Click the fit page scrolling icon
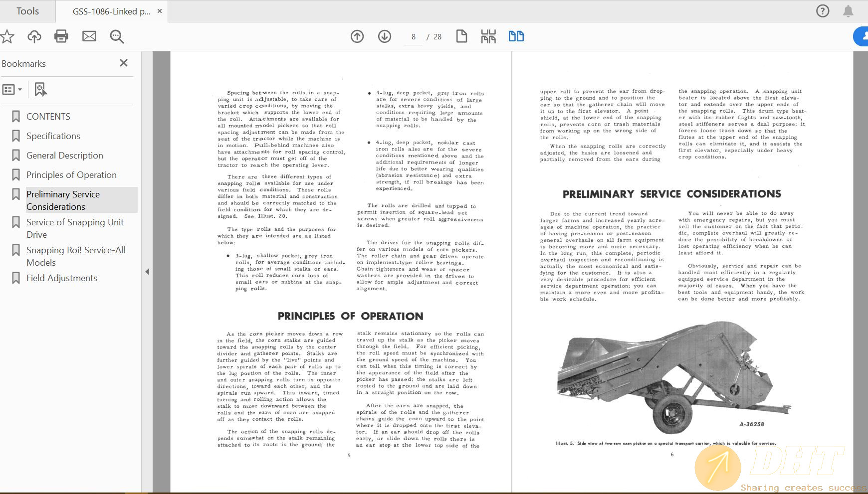868x494 pixels. click(488, 36)
